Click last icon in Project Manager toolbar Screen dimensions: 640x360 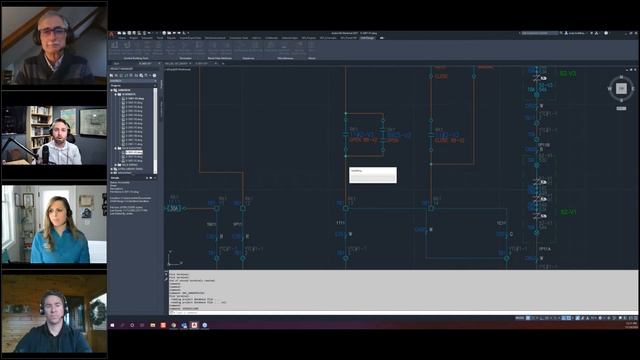[154, 76]
